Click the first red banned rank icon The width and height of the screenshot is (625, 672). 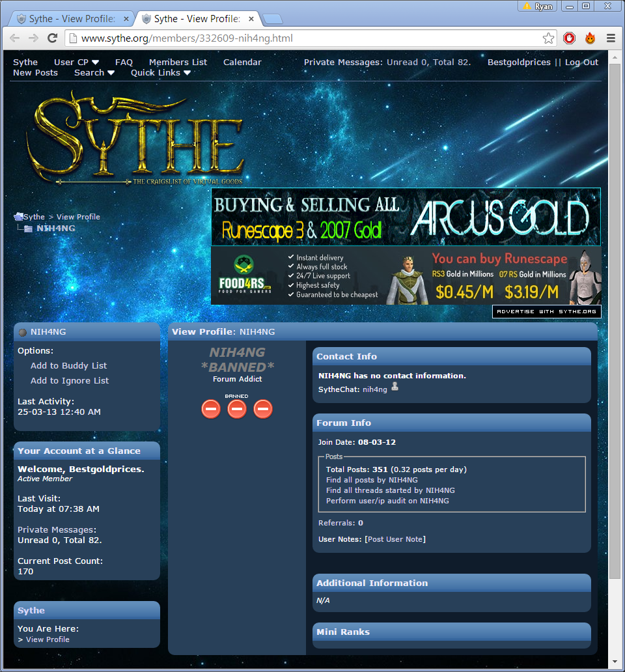211,409
